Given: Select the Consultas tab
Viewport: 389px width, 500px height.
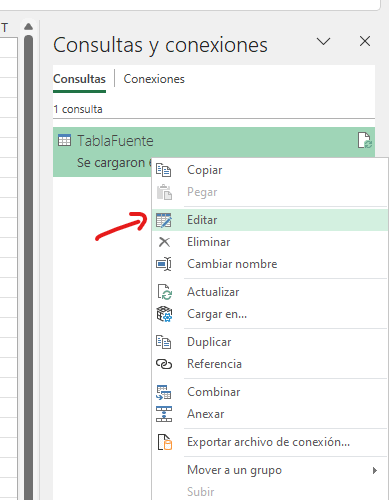Looking at the screenshot, I should [79, 79].
